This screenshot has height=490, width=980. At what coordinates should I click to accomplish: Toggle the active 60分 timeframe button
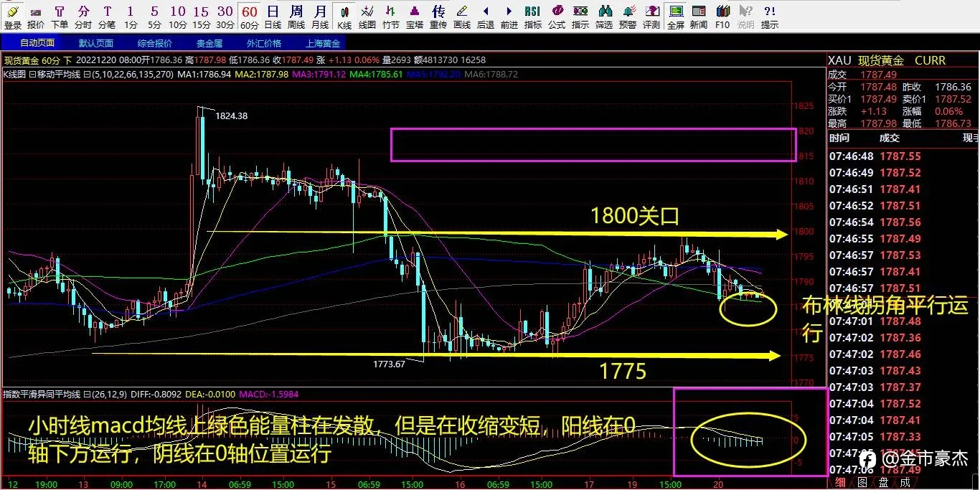point(249,17)
